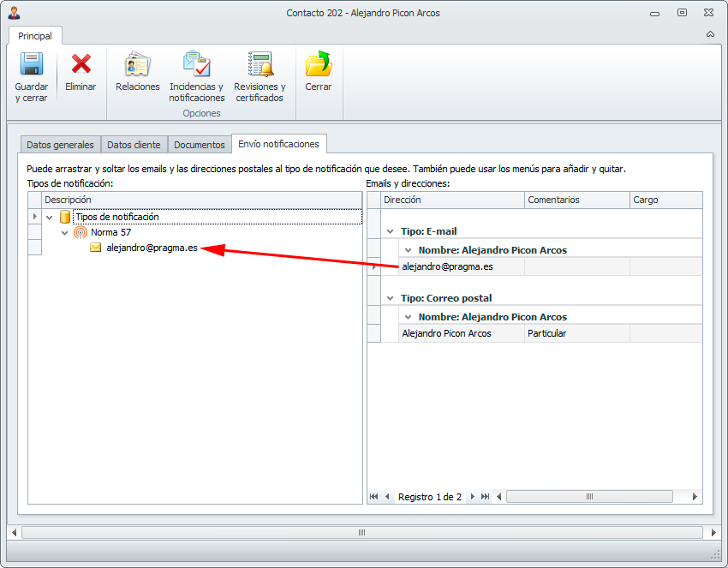728x568 pixels.
Task: Go to the next record in the navigator
Action: coord(472,497)
